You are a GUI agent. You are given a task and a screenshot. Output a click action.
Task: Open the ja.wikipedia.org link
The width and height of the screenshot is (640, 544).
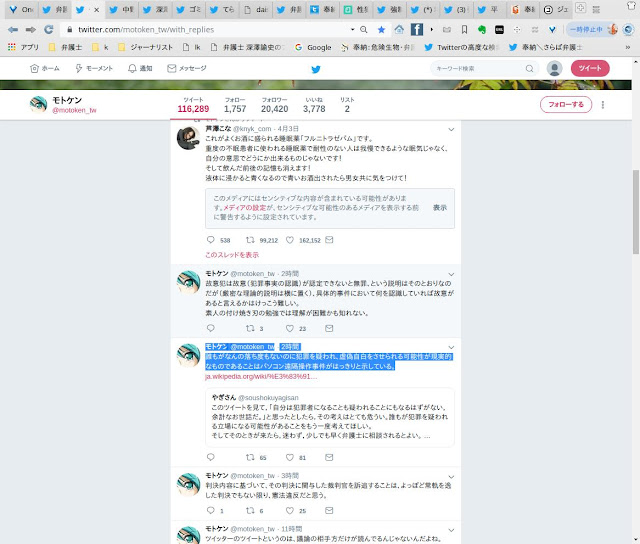click(261, 377)
